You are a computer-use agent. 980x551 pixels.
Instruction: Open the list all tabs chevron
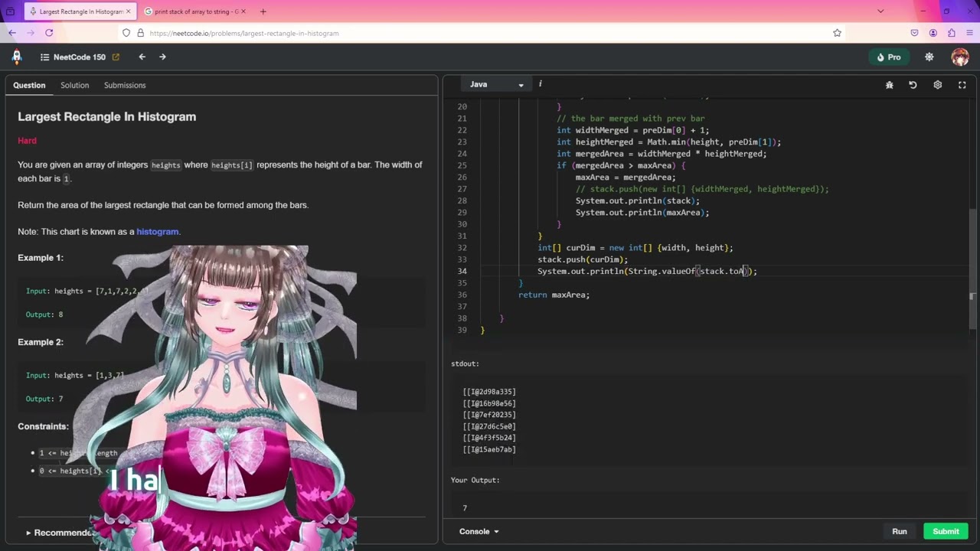pos(880,11)
